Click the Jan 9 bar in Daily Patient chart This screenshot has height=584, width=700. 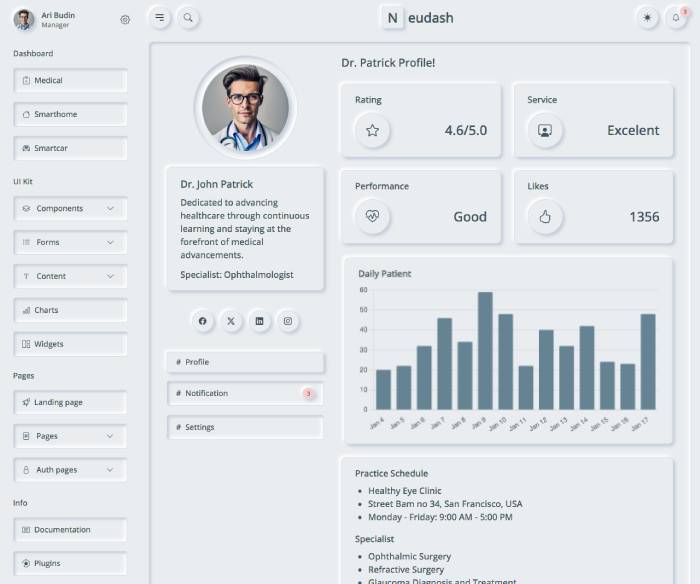coord(485,350)
